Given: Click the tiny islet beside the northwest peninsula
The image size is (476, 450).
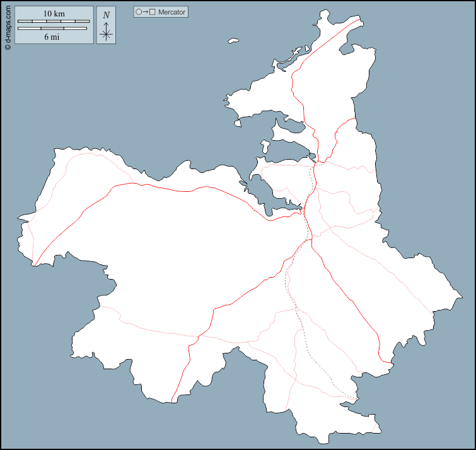Looking at the screenshot, I should point(238,123).
